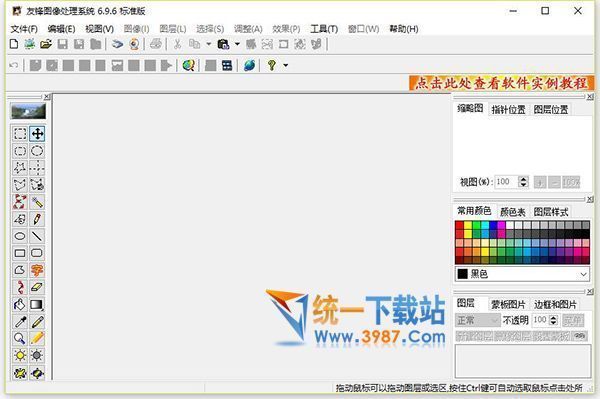Switch to the 颜色表 tab

pyautogui.click(x=512, y=212)
